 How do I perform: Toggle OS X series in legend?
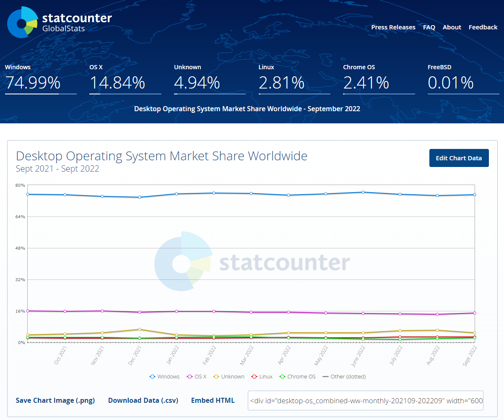[197, 376]
